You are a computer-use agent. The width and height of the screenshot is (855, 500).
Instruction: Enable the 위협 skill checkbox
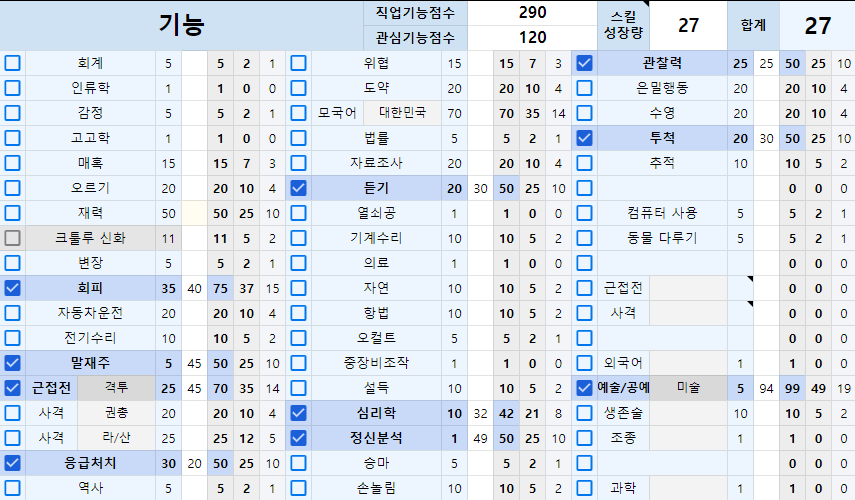coord(298,63)
